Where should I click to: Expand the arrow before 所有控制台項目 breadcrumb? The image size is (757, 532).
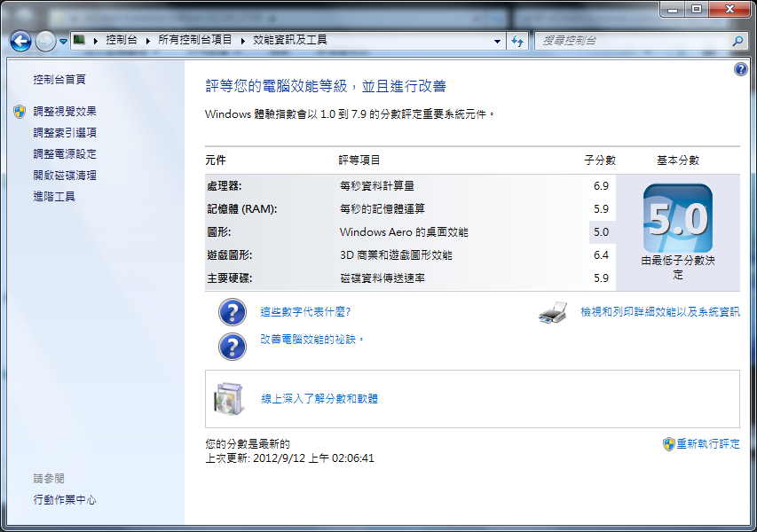(148, 41)
